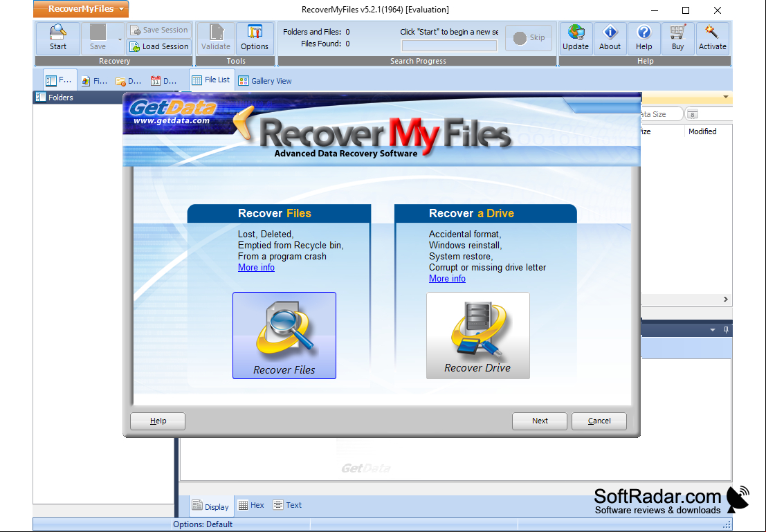Switch to the Gallery View tab
This screenshot has width=766, height=532.
coord(265,81)
